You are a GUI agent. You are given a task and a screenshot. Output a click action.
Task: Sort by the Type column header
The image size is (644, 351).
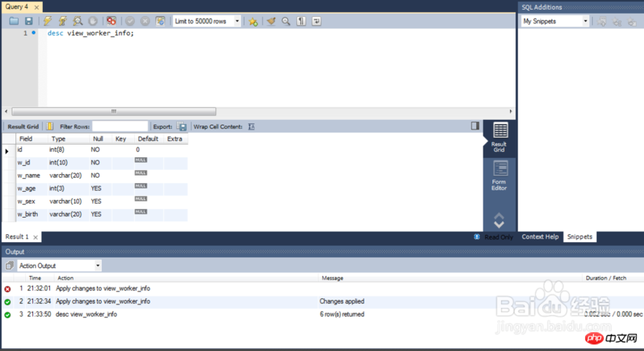(69, 139)
